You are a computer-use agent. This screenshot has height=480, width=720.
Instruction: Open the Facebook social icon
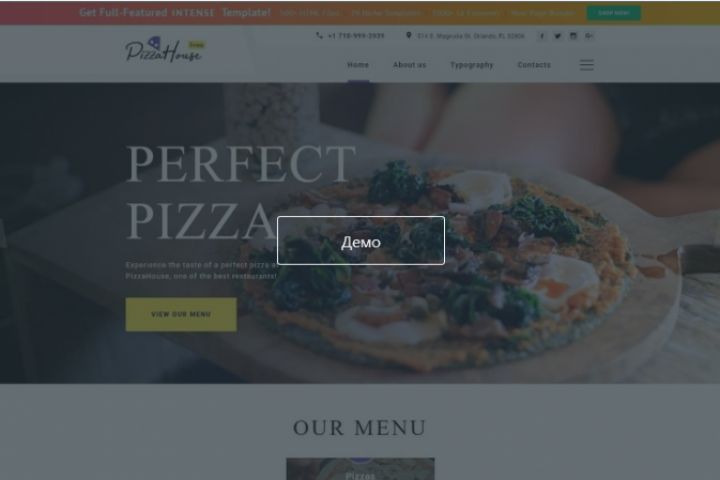(542, 36)
